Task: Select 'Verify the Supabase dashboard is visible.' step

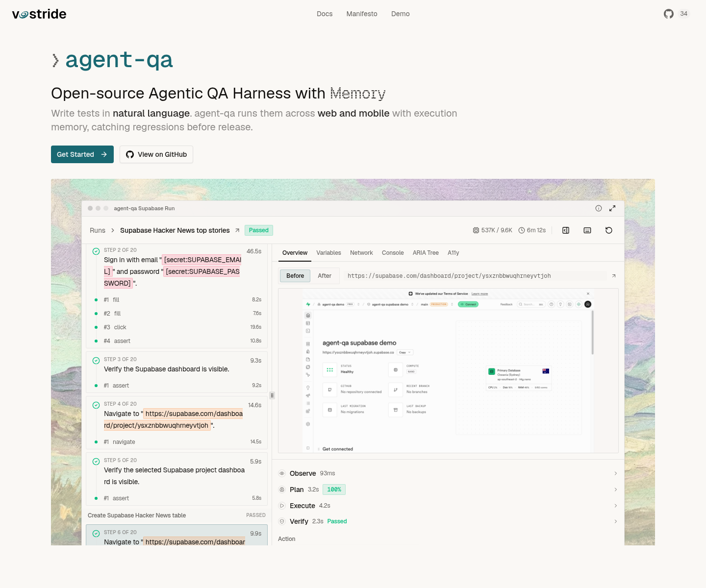Action: coord(167,369)
